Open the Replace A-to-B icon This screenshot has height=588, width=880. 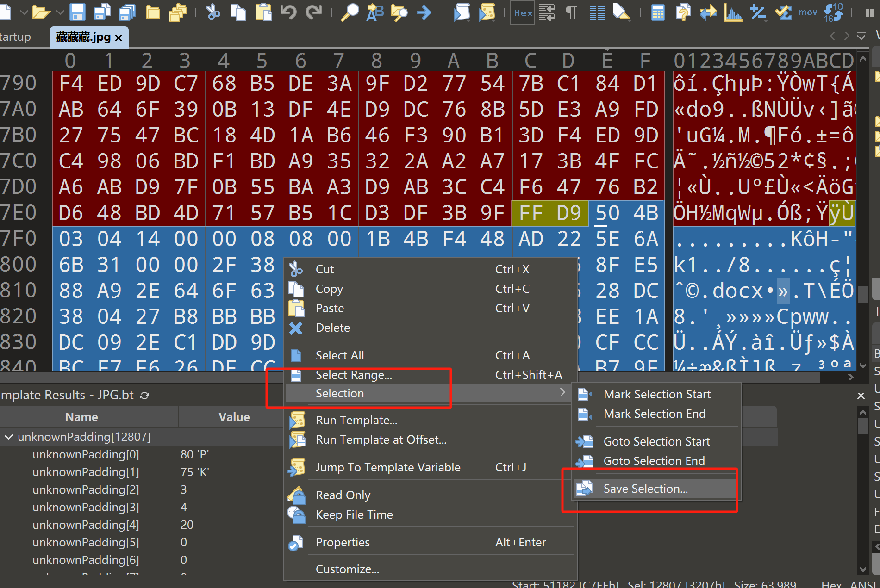point(375,12)
